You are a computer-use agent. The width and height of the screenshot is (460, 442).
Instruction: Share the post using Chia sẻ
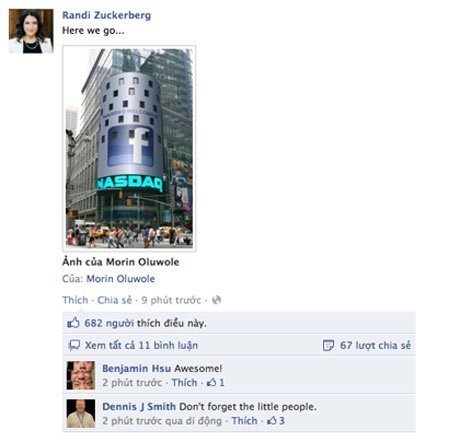[x=115, y=300]
